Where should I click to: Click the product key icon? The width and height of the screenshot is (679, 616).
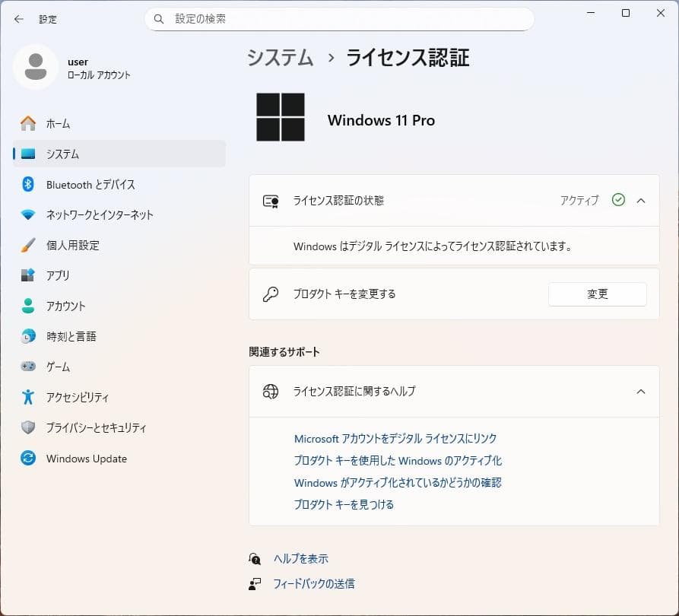point(271,294)
